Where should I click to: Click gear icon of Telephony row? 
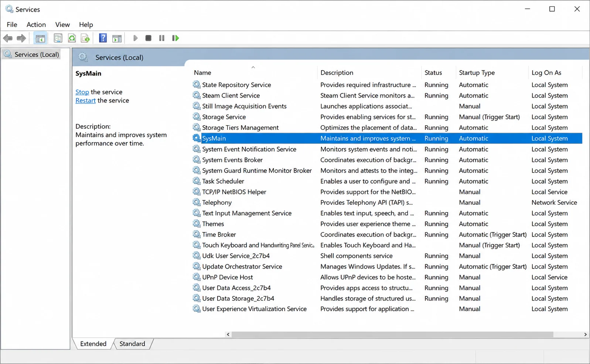pyautogui.click(x=197, y=203)
